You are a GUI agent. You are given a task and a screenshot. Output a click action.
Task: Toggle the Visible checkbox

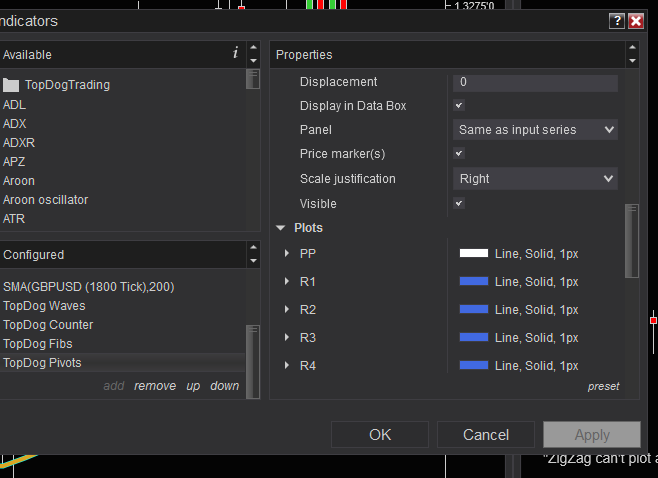[x=459, y=203]
